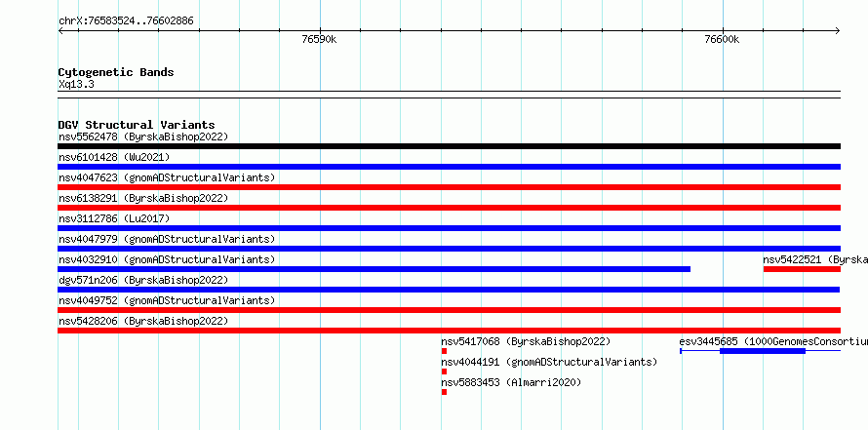
Task: Open the nsv6138291 (ByrskaBishop2022) label
Action: [x=143, y=198]
